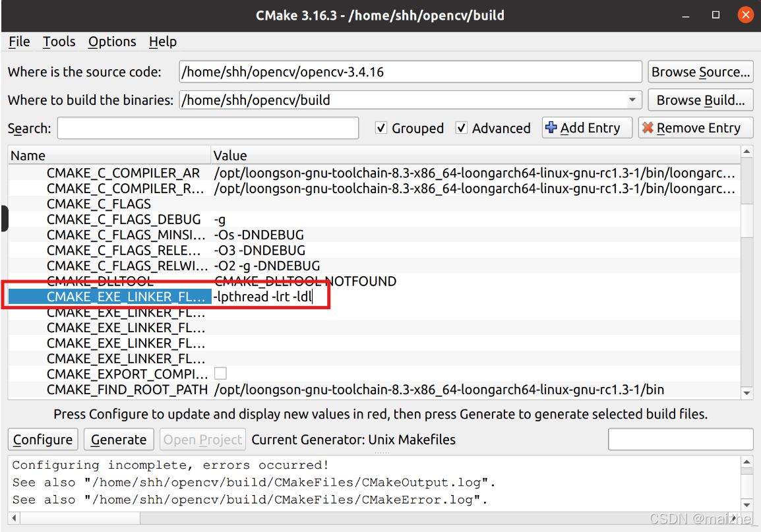Select the CMAKE_FIND_ROOT_PATH entry

[127, 390]
